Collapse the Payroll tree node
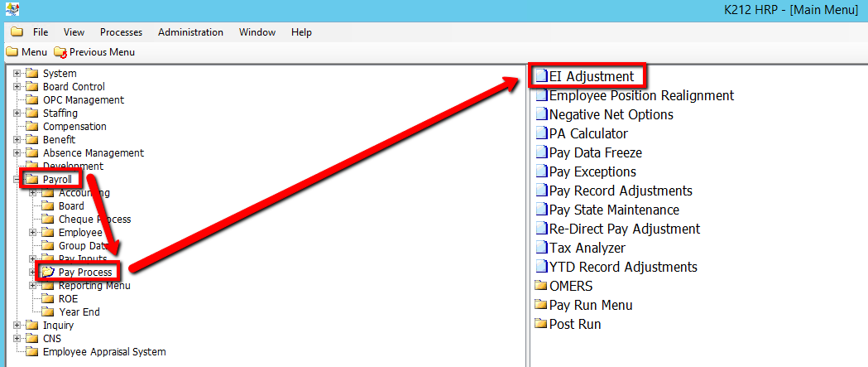Image resolution: width=868 pixels, height=367 pixels. 17,180
